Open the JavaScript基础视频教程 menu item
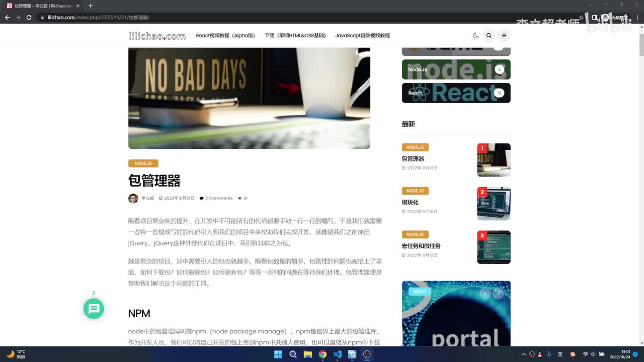The height and width of the screenshot is (362, 644). click(x=363, y=36)
